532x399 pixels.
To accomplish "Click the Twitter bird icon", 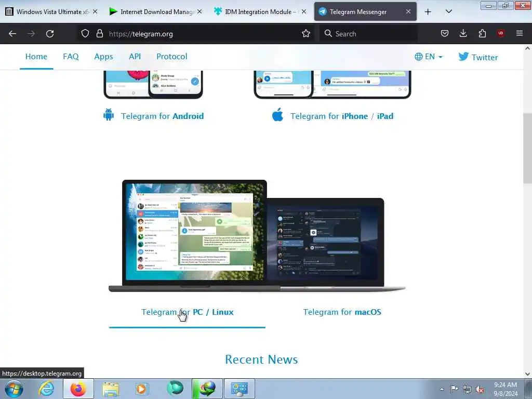I will (463, 56).
